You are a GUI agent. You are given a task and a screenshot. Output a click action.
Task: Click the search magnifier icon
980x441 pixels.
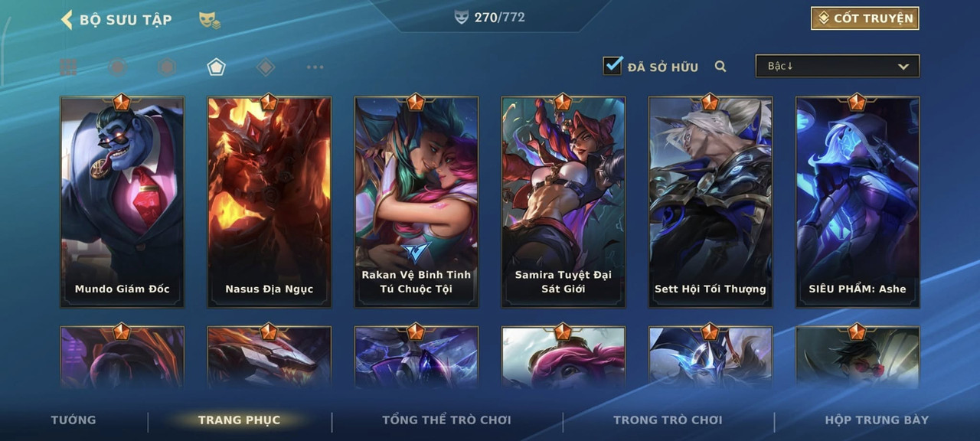pyautogui.click(x=720, y=67)
